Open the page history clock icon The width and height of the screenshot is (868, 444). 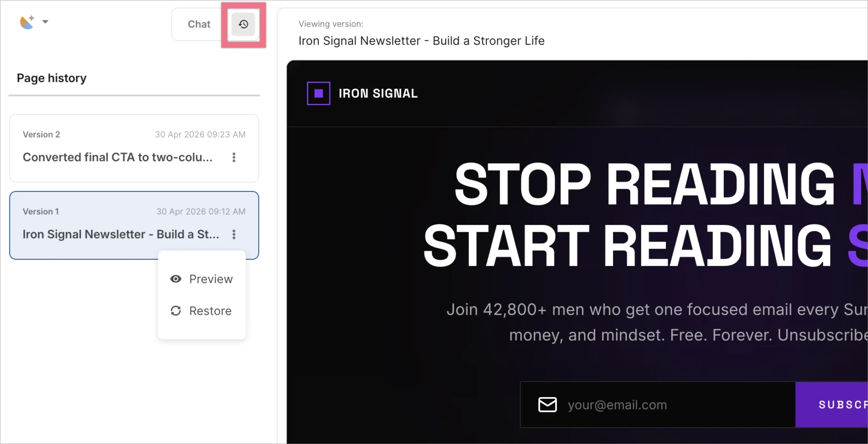[243, 24]
